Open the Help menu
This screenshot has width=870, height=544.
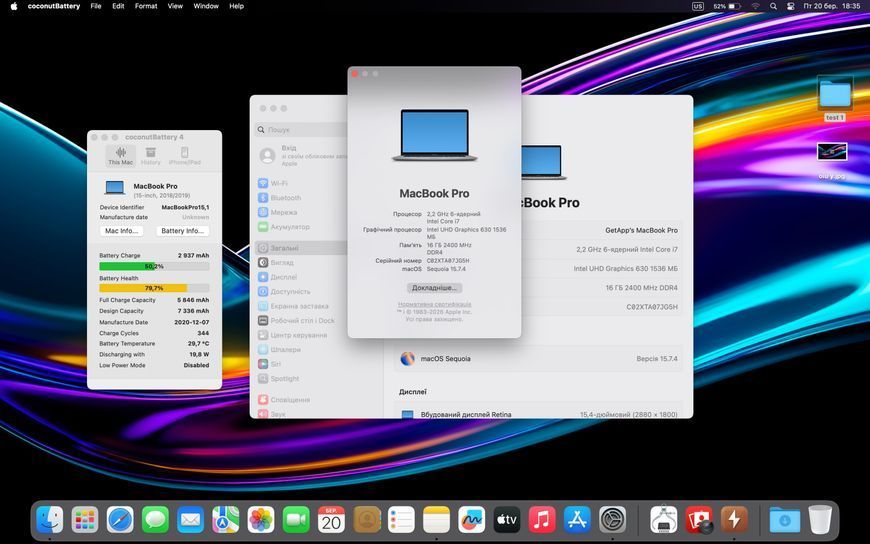coord(236,6)
